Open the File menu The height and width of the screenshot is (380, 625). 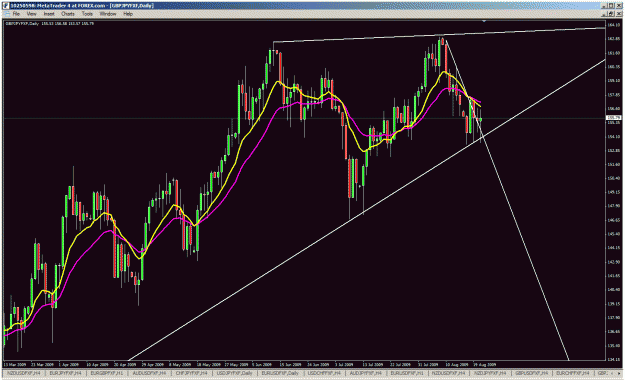(x=16, y=14)
